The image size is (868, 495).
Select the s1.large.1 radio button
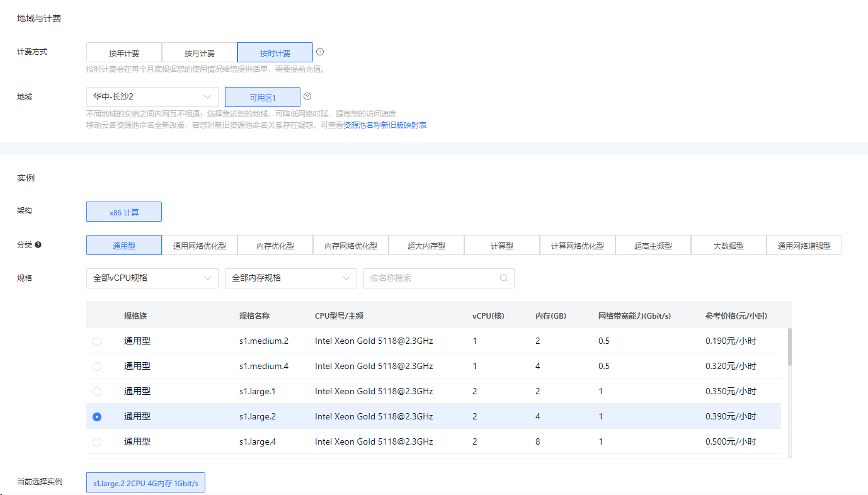click(97, 391)
